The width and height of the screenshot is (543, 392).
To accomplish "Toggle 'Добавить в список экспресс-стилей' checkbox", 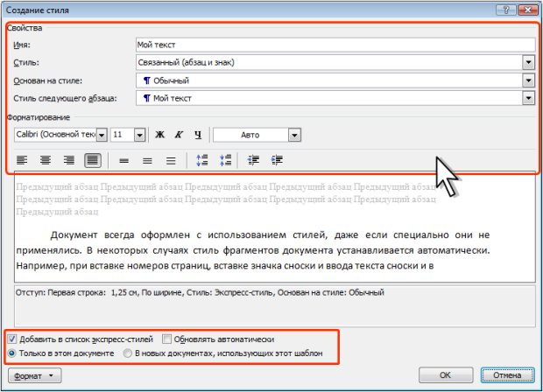I will pyautogui.click(x=11, y=339).
